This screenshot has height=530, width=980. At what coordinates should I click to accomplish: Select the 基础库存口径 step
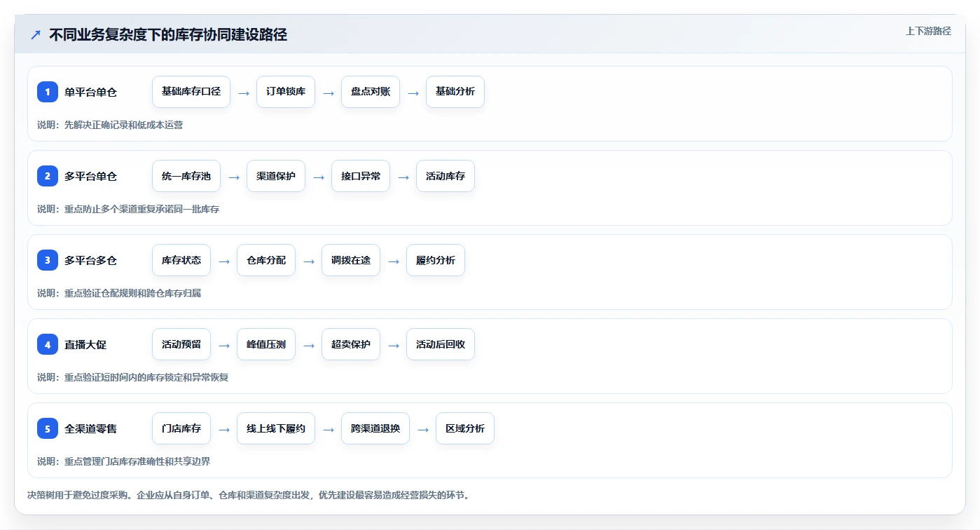(191, 92)
